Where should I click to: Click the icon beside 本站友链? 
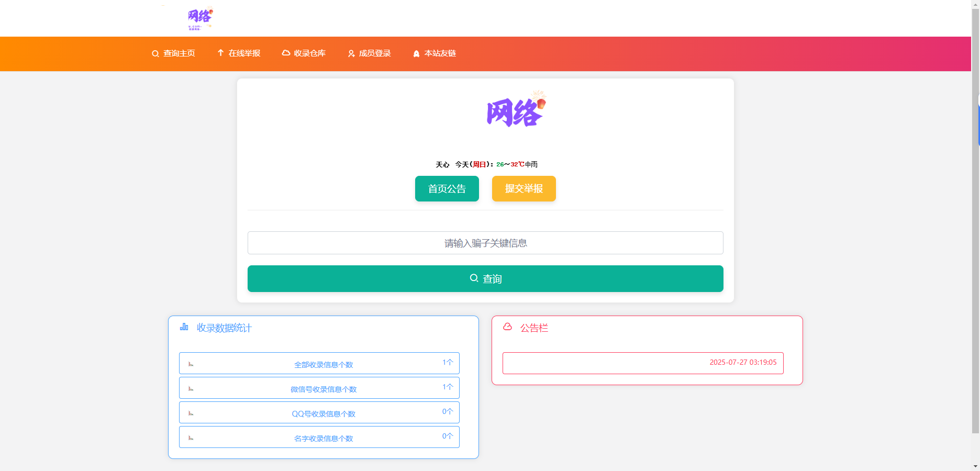click(416, 53)
